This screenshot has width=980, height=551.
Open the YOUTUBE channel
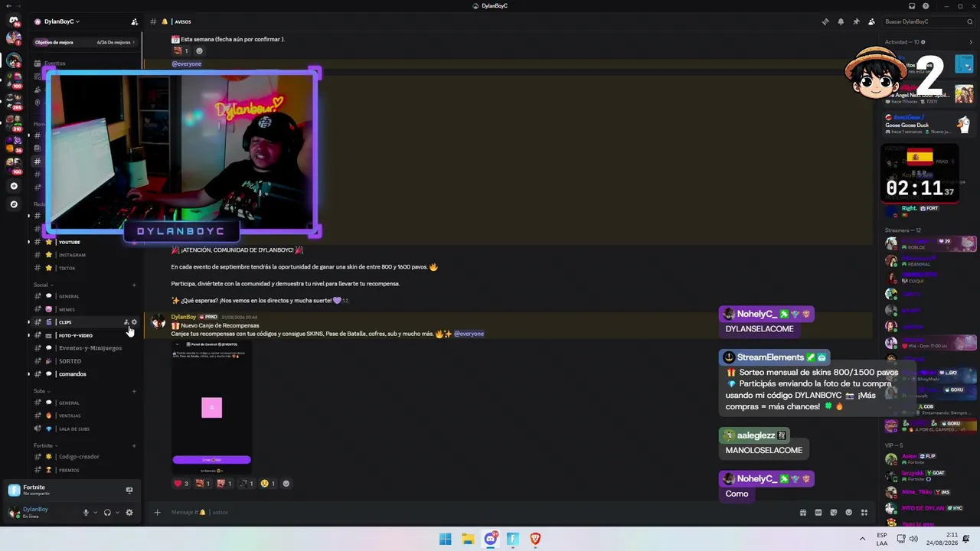[x=84, y=242]
